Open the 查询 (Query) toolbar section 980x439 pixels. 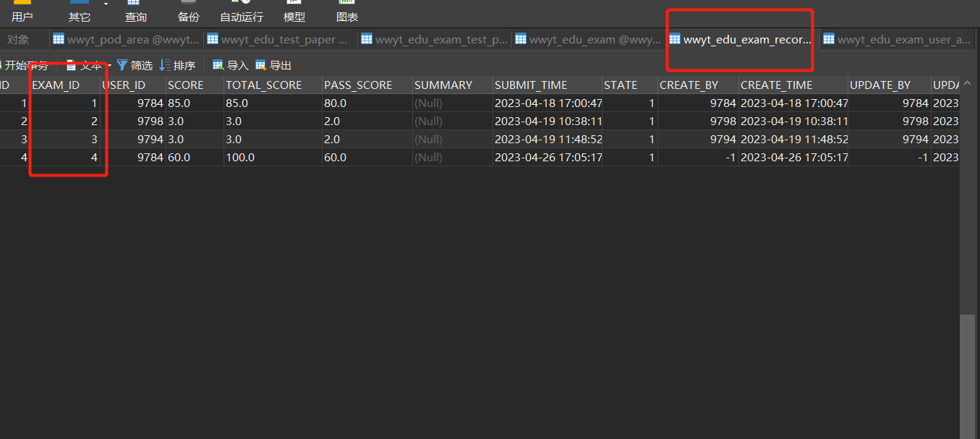pos(135,12)
